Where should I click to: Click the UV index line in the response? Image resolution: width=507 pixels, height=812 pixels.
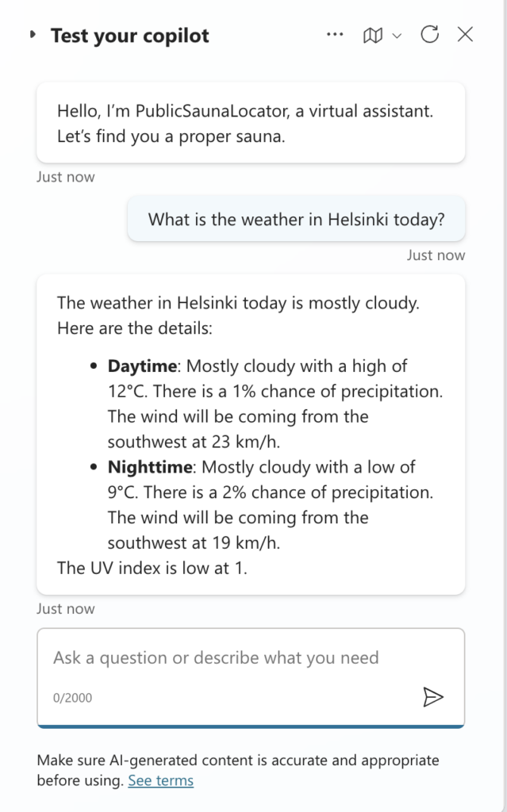[152, 568]
